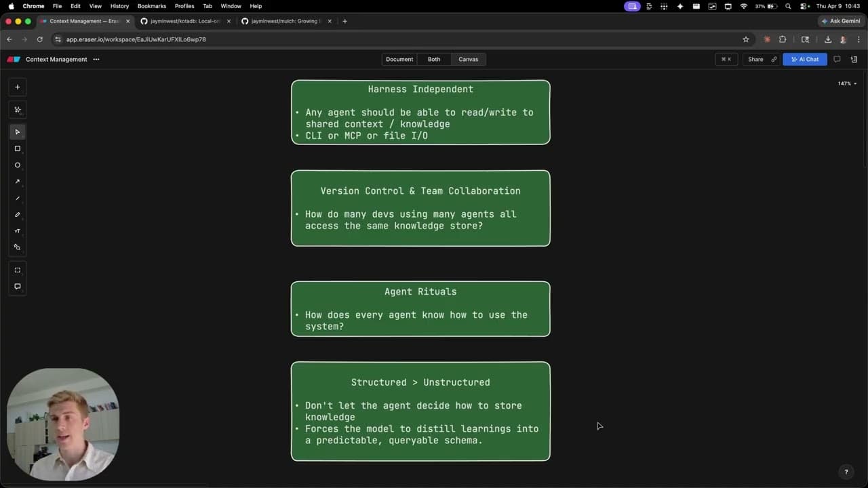Viewport: 868px width, 488px height.
Task: Select the rectangle shape tool
Action: point(17,148)
